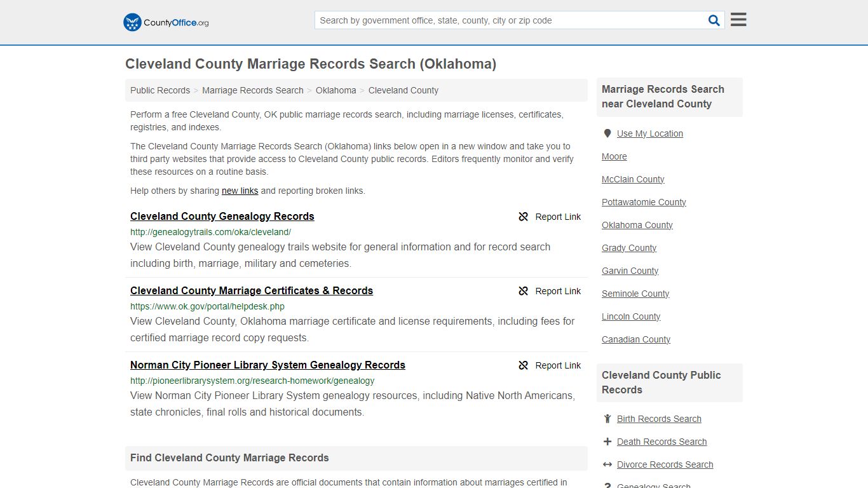868x488 pixels.
Task: Open Cleveland County Genealogy Records title
Action: coord(222,216)
